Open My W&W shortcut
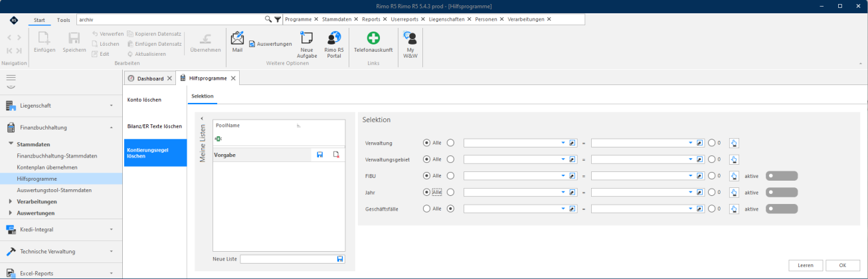 point(410,45)
